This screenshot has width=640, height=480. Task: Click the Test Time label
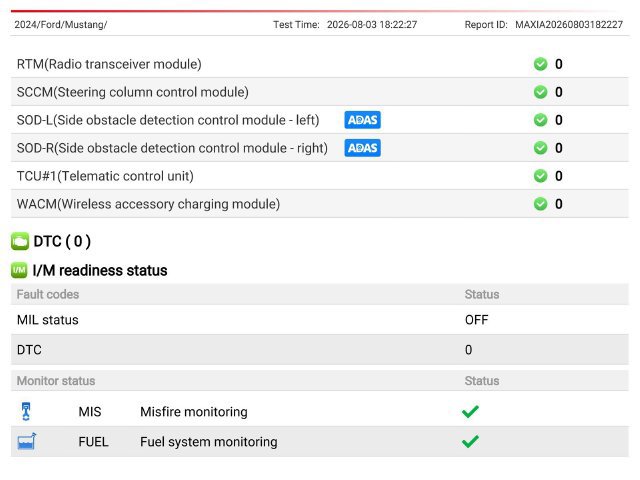coord(296,24)
